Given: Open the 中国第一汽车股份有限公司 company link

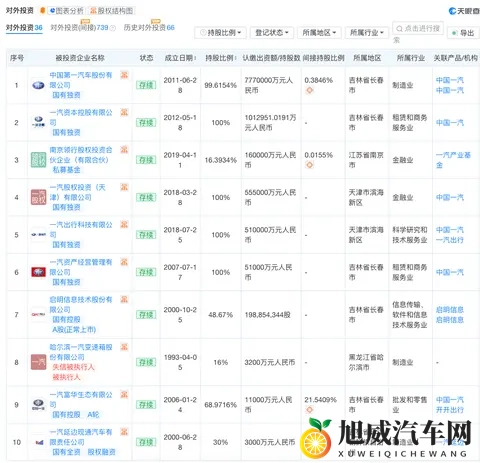Looking at the screenshot, I should [81, 80].
